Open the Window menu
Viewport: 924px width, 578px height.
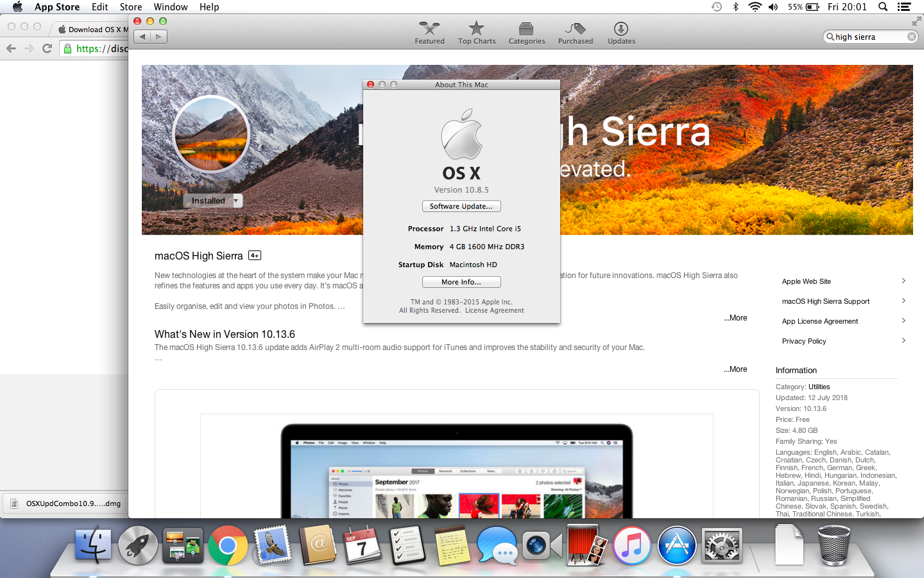pos(171,7)
